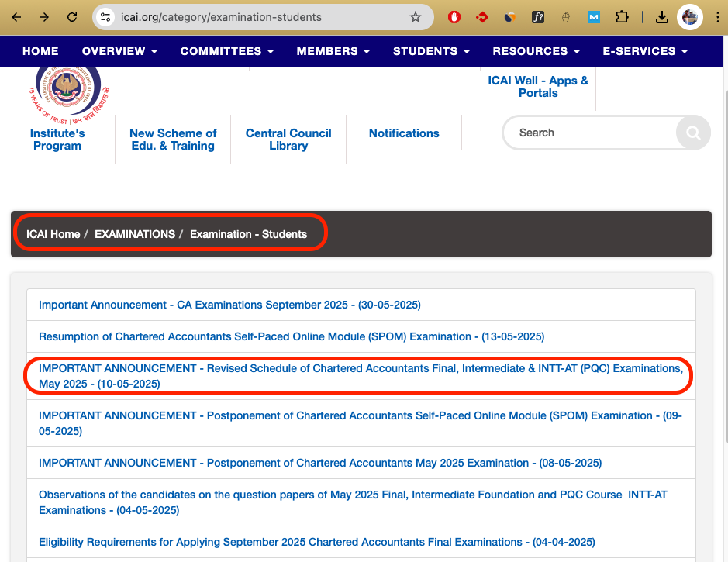Open Central Council Library link
The image size is (728, 562).
pyautogui.click(x=288, y=140)
